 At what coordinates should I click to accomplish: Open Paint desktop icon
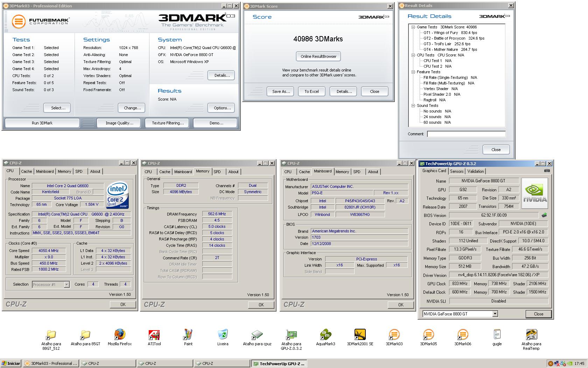point(188,338)
